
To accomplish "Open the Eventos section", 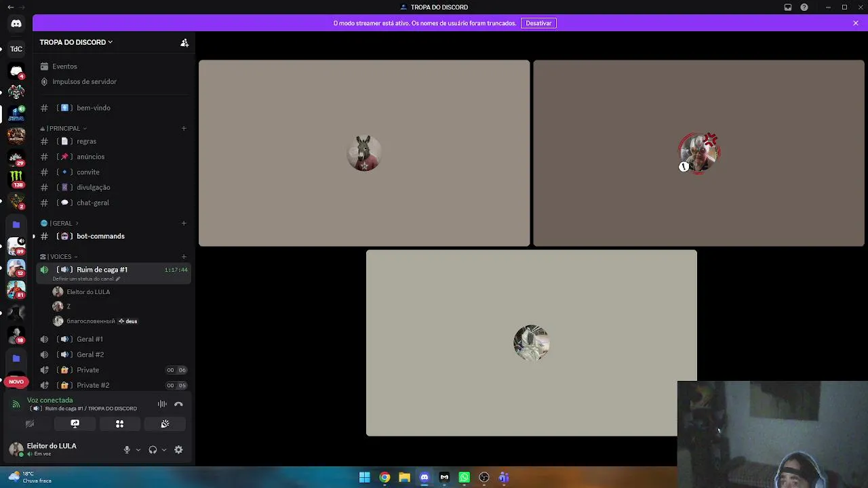I will tap(113, 66).
